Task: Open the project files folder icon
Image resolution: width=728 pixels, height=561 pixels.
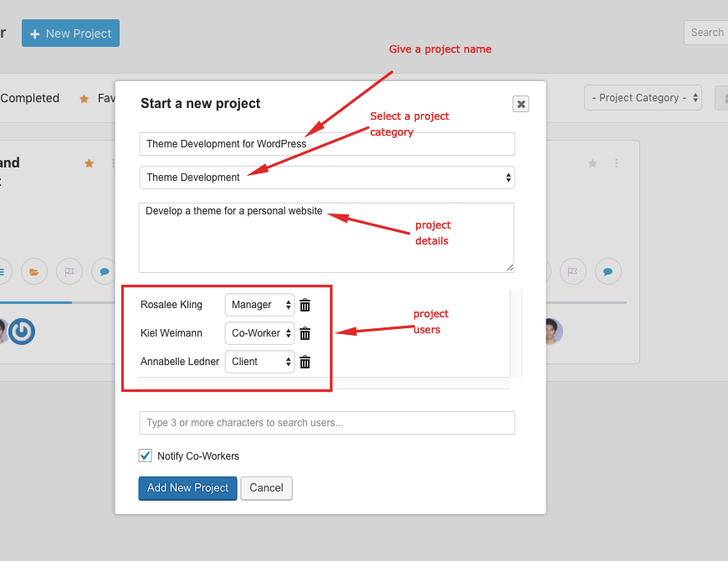Action: tap(33, 271)
